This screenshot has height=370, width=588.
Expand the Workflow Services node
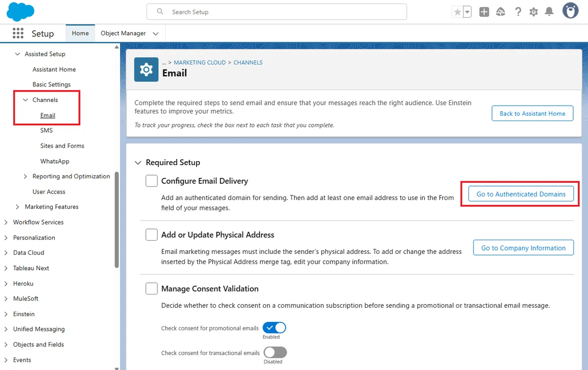click(6, 222)
